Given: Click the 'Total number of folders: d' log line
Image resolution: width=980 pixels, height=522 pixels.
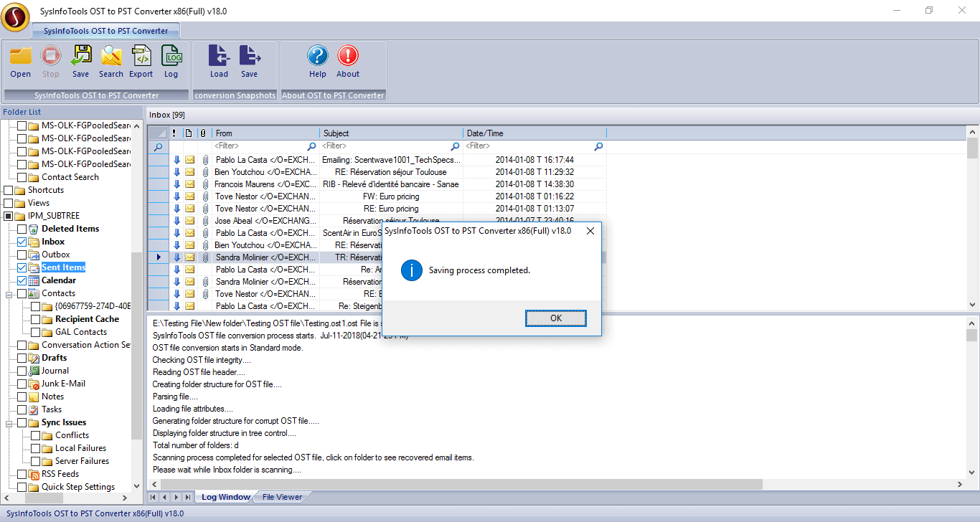Looking at the screenshot, I should coord(196,445).
